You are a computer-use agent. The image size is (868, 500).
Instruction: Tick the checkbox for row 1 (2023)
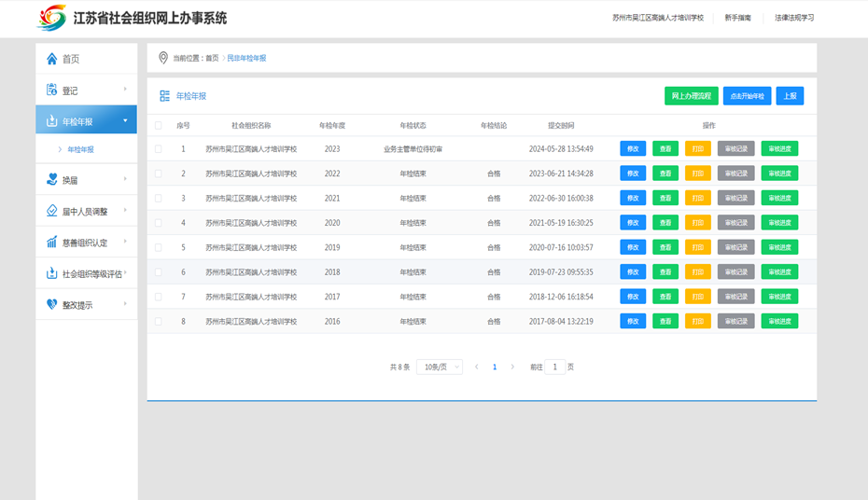[x=159, y=148]
